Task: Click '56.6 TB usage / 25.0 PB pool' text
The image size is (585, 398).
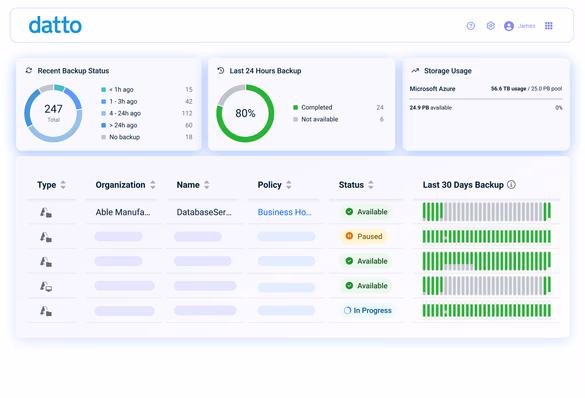Action: (x=526, y=89)
